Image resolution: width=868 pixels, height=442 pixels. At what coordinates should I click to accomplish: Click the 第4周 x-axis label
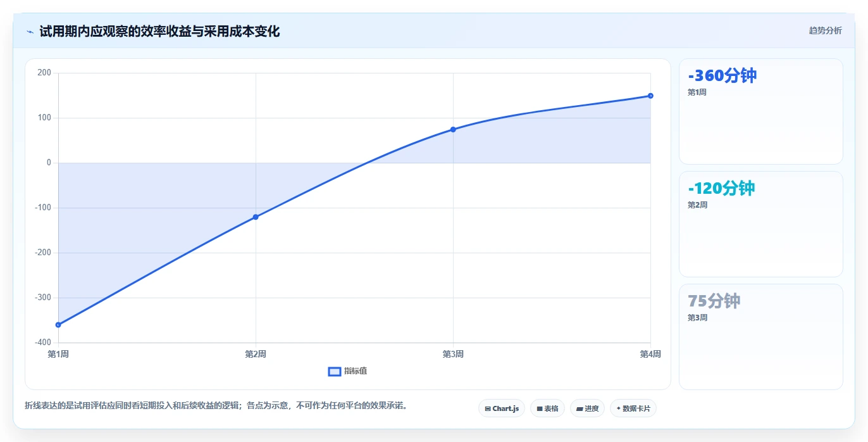pos(650,355)
